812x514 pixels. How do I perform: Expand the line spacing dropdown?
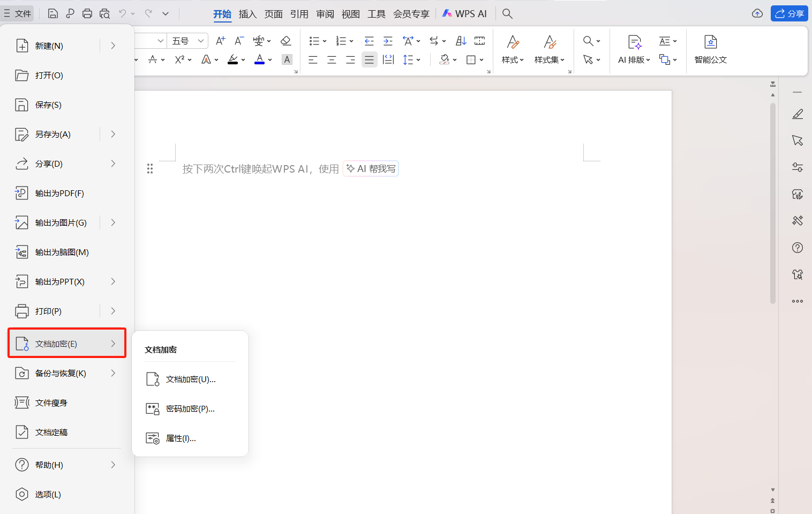point(411,59)
